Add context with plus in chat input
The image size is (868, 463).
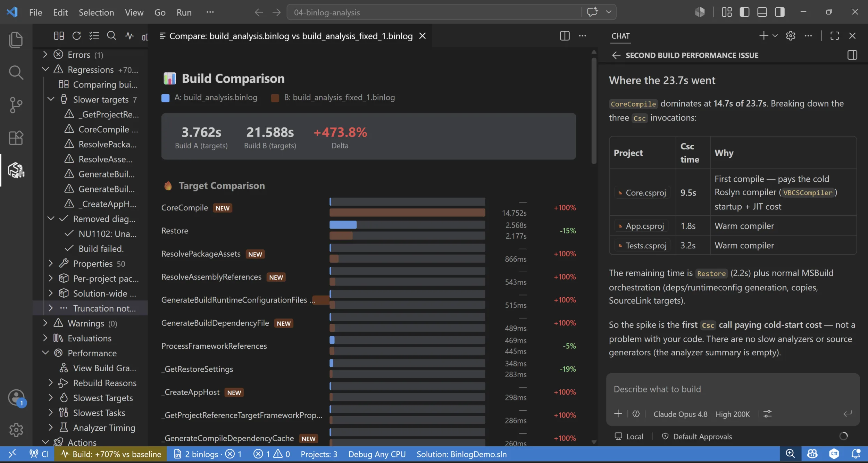tap(618, 414)
